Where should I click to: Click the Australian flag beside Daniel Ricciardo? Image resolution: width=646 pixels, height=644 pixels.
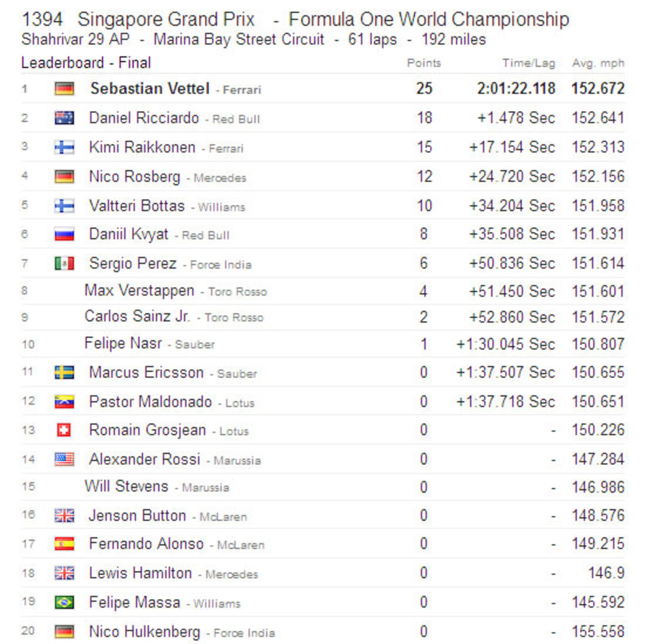pyautogui.click(x=64, y=118)
